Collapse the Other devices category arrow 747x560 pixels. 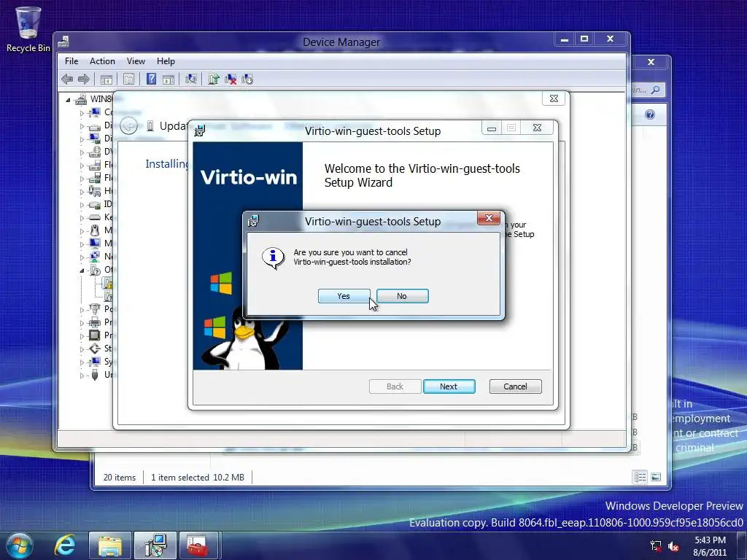click(82, 271)
